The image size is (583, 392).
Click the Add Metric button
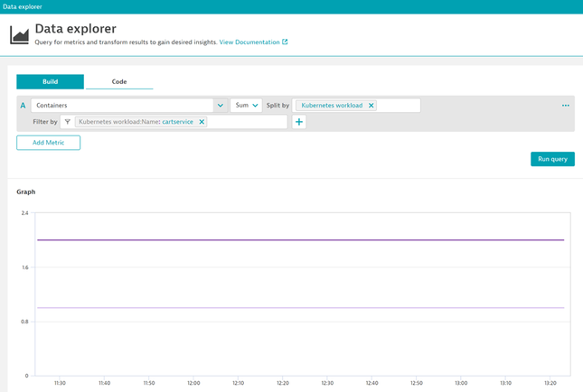[48, 143]
